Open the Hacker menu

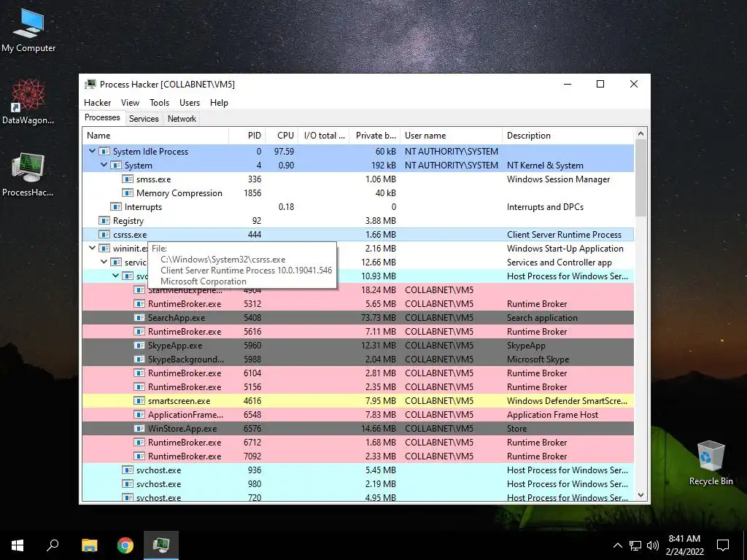pyautogui.click(x=97, y=102)
